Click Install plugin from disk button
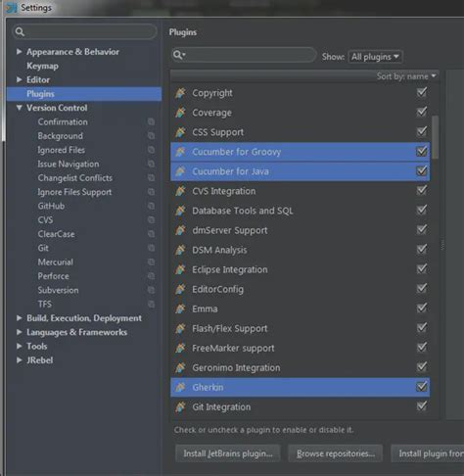The width and height of the screenshot is (464, 476). click(428, 453)
